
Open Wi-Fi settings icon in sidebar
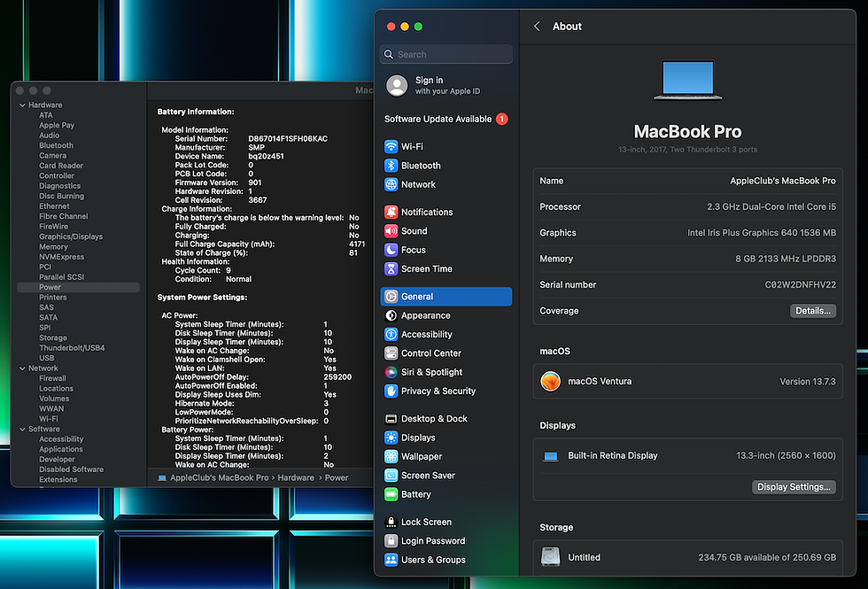(x=391, y=147)
